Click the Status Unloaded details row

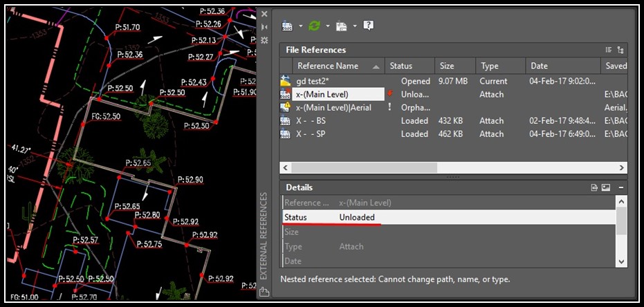pos(450,217)
